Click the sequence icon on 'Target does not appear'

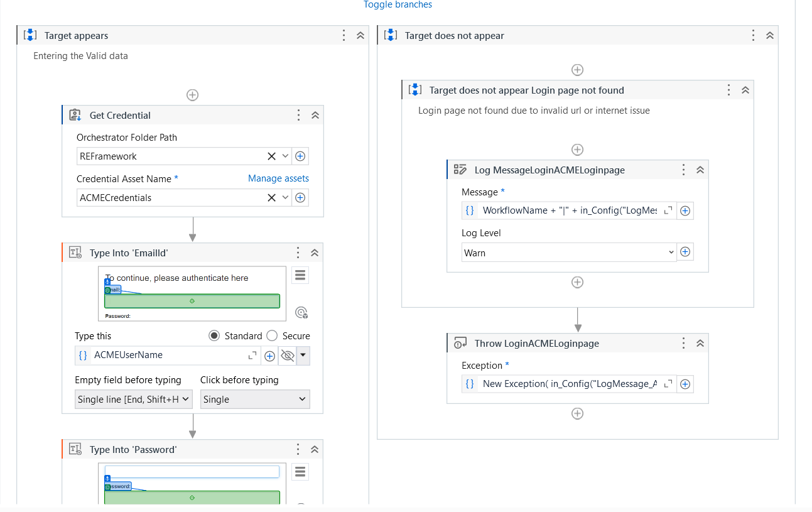[x=390, y=35]
